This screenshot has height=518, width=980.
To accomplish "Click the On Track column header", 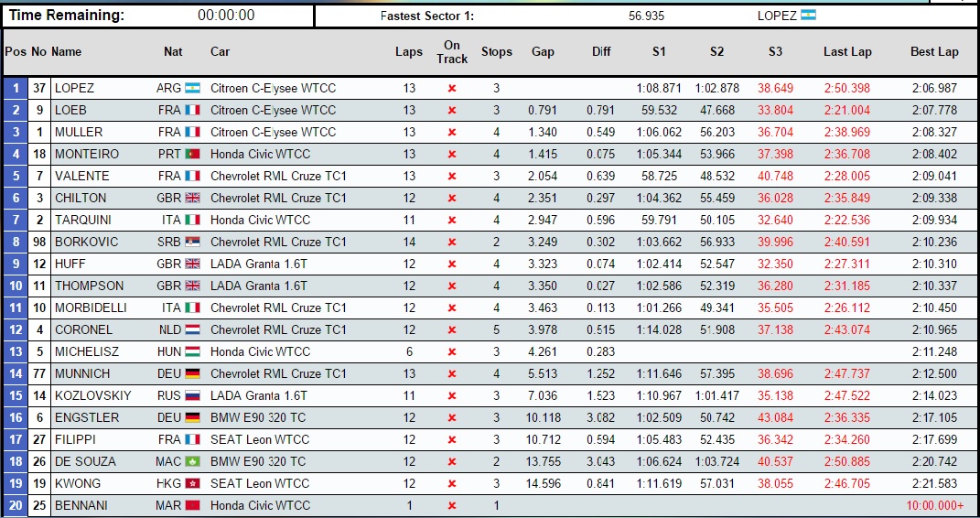I will point(452,52).
